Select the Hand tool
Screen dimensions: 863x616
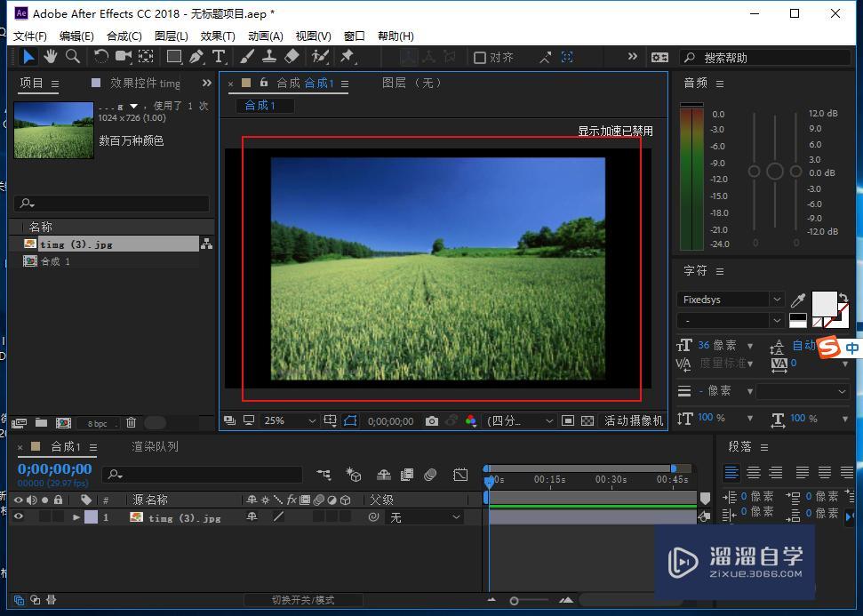click(51, 57)
